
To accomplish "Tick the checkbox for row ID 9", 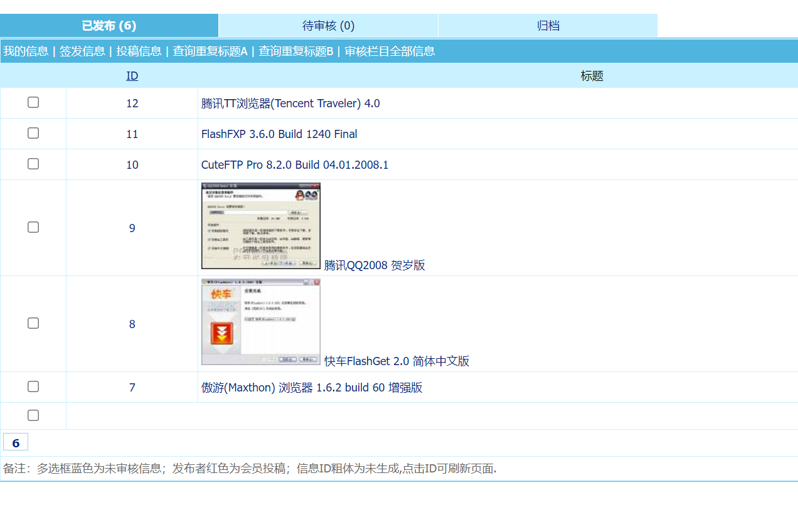I will click(33, 227).
